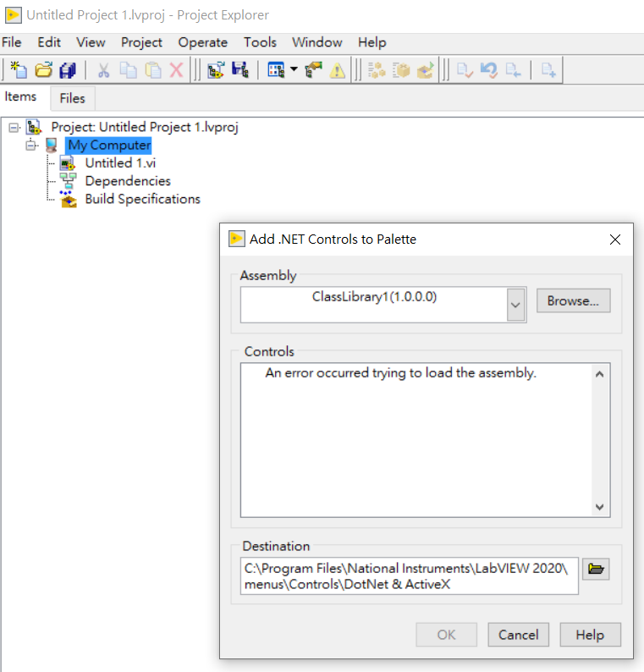Collapse the My Computer tree node

point(30,146)
